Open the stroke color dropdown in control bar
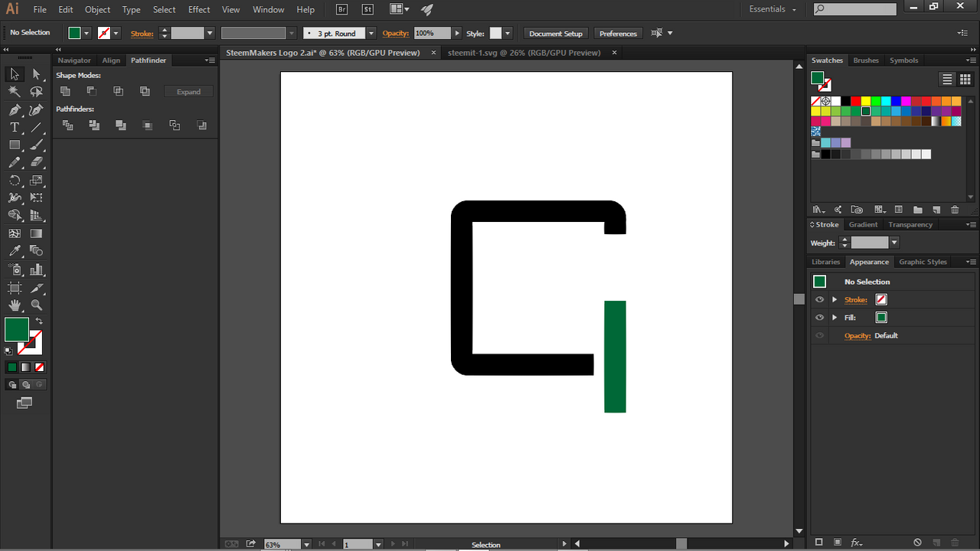Image resolution: width=980 pixels, height=551 pixels. pos(116,34)
